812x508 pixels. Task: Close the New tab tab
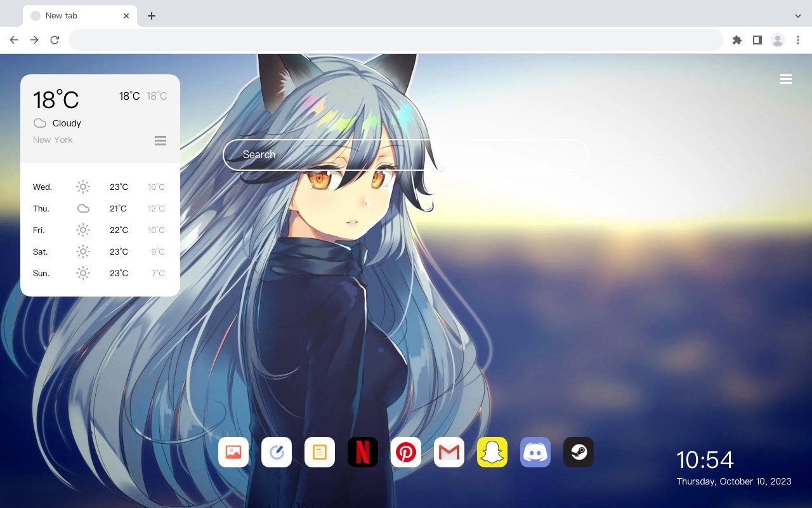126,16
